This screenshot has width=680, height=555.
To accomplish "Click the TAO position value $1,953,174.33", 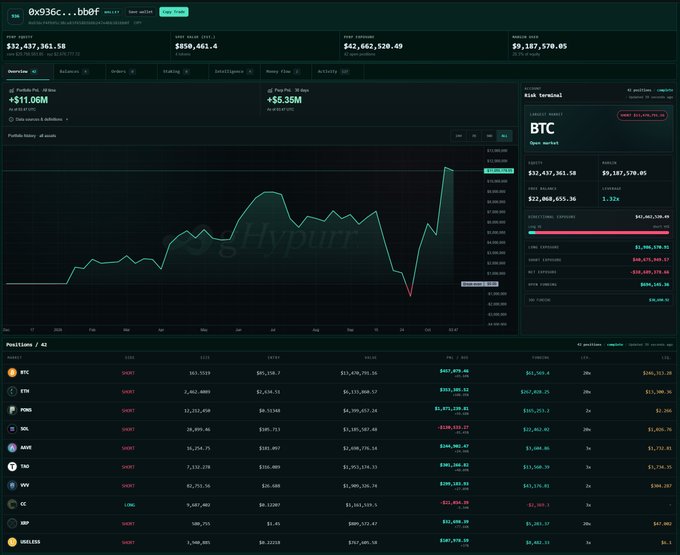I will coord(360,467).
